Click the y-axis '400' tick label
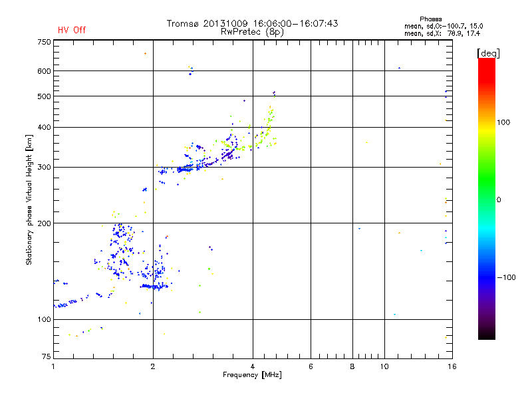Viewport: 532px width, 399px height. [x=44, y=127]
